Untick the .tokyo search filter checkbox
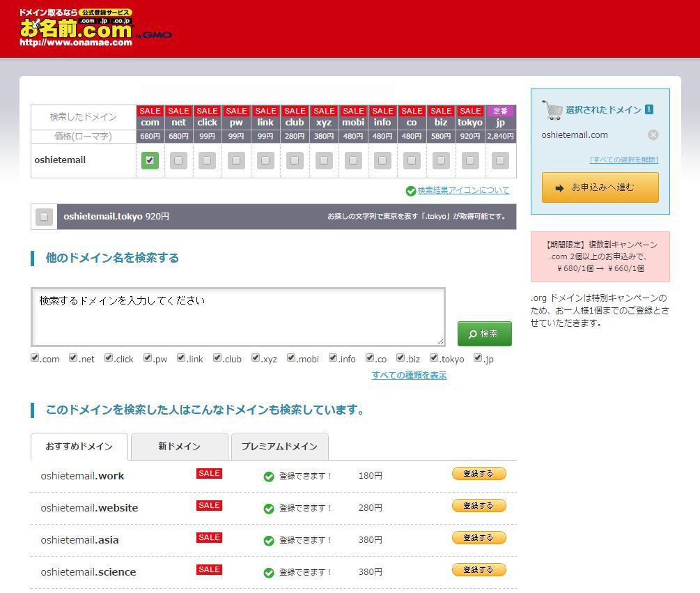This screenshot has width=700, height=593. pyautogui.click(x=434, y=357)
